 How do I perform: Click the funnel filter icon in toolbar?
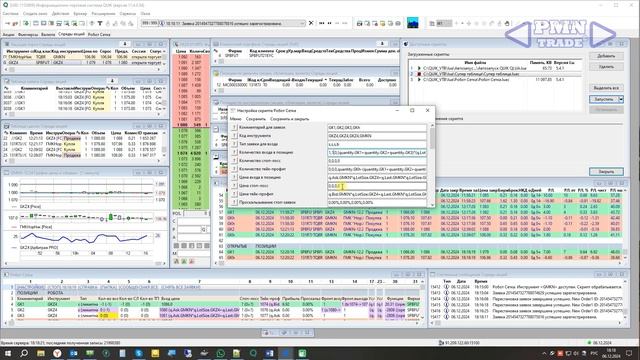(100, 24)
